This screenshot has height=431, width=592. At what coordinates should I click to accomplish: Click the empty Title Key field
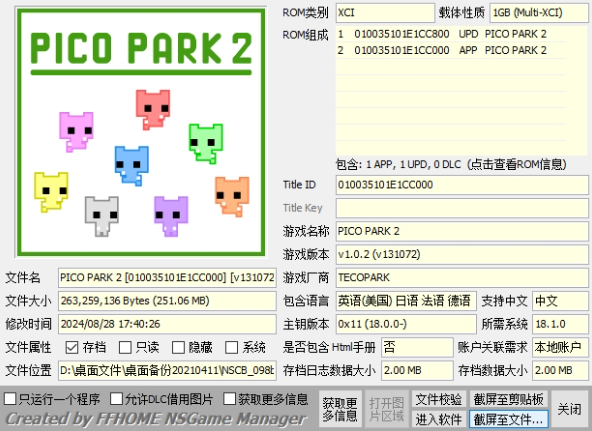pos(462,208)
